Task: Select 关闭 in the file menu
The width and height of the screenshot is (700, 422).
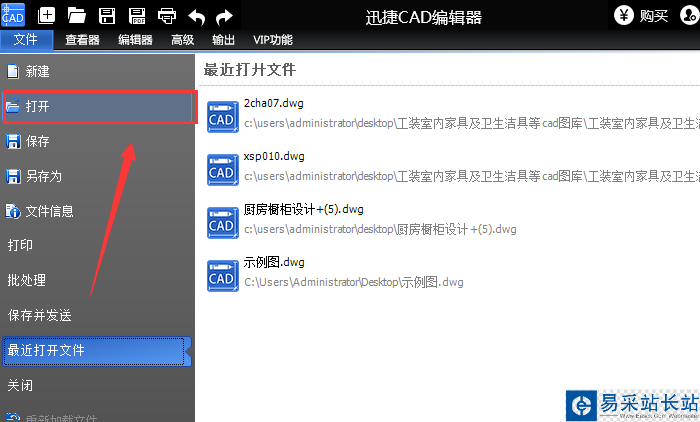Action: 97,385
